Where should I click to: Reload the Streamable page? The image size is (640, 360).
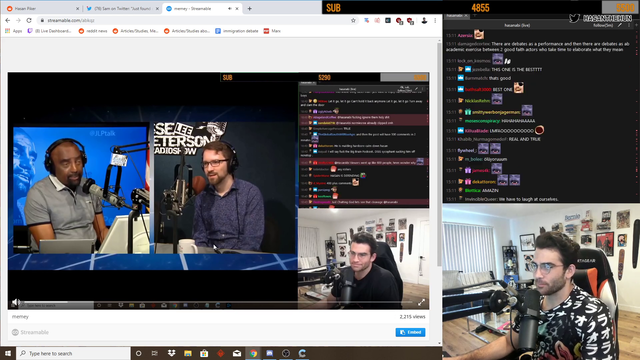coord(29,20)
